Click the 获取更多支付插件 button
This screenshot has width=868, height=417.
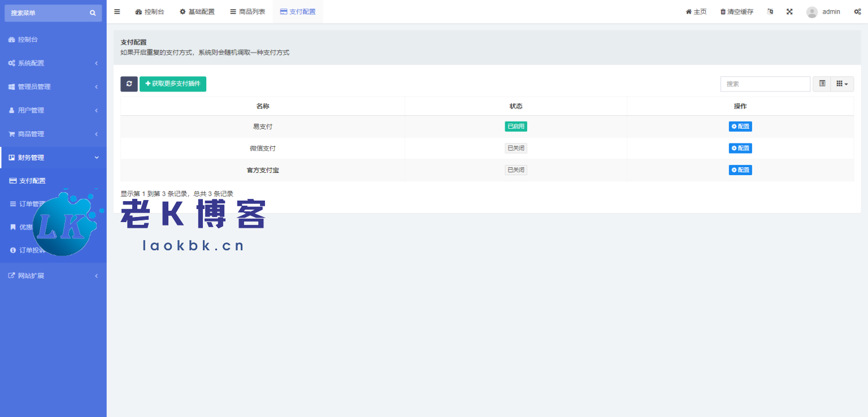(173, 84)
